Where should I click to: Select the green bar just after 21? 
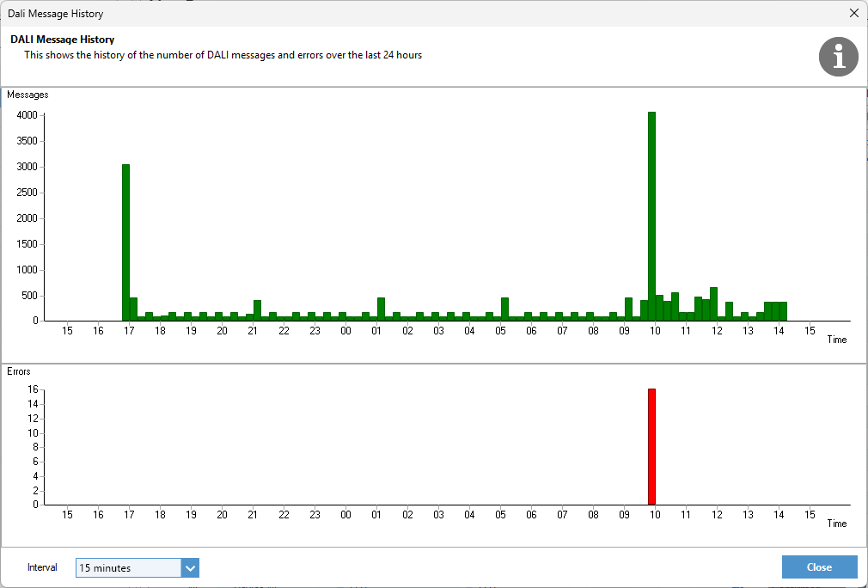[257, 310]
